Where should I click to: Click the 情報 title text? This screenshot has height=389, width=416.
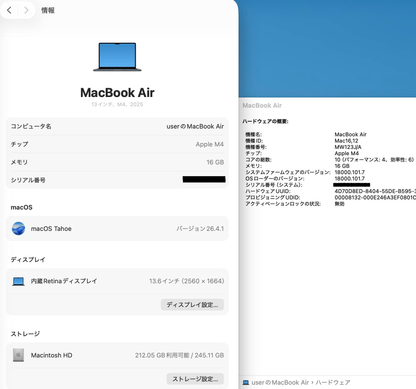pyautogui.click(x=48, y=10)
